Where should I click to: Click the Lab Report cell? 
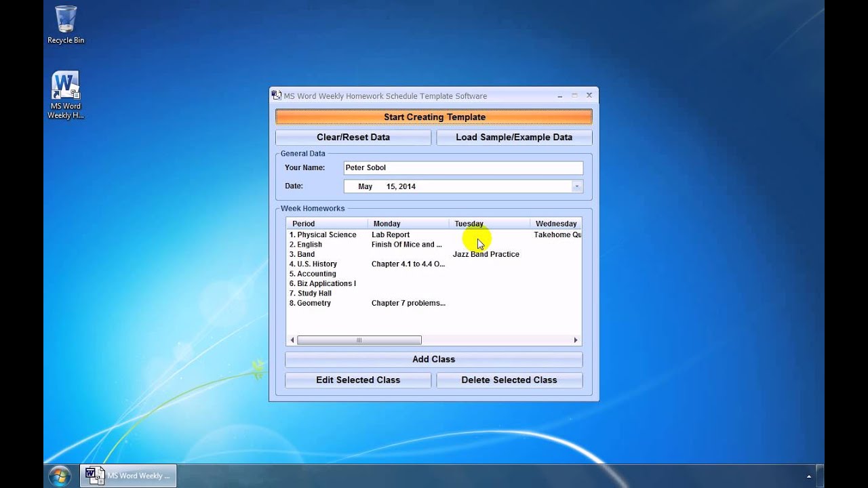(391, 235)
